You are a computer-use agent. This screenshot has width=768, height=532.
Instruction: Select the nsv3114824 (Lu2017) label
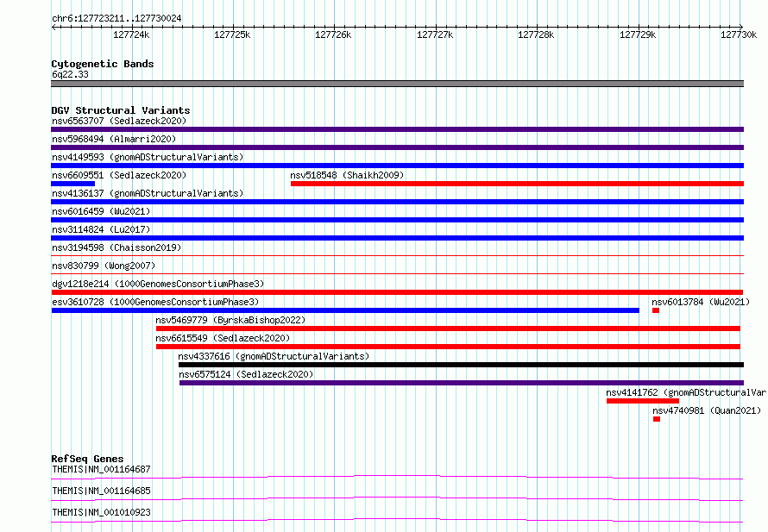[101, 229]
